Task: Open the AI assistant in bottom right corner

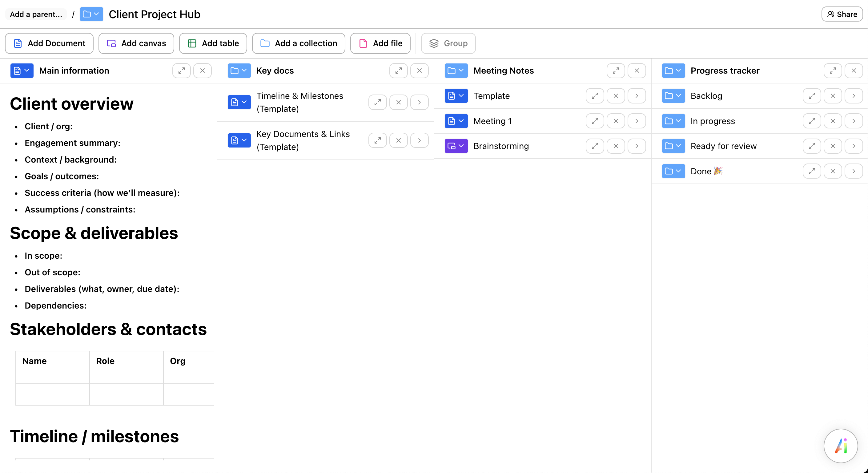Action: point(840,446)
